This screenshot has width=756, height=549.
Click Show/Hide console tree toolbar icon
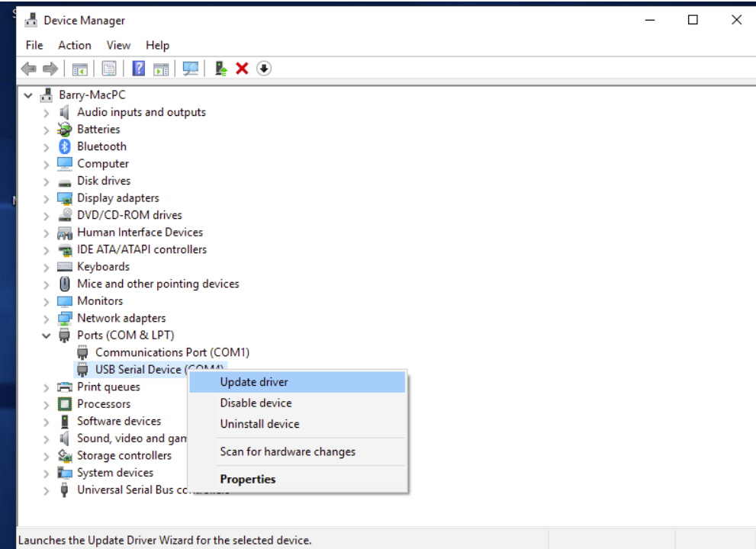click(80, 69)
